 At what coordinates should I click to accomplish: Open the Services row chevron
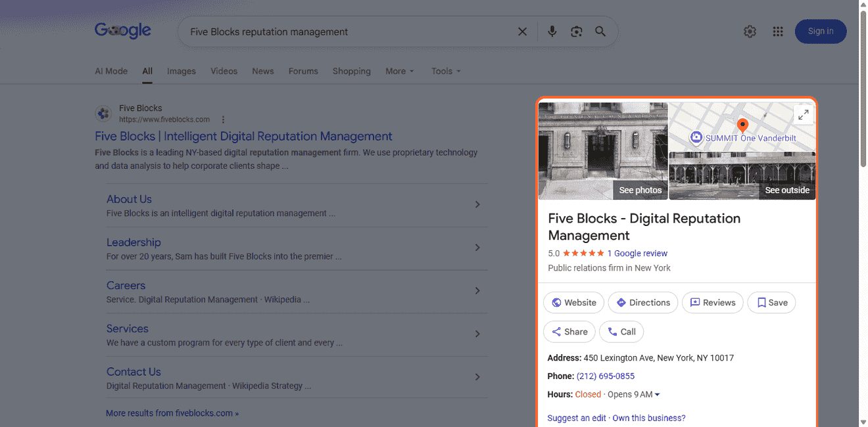[477, 334]
